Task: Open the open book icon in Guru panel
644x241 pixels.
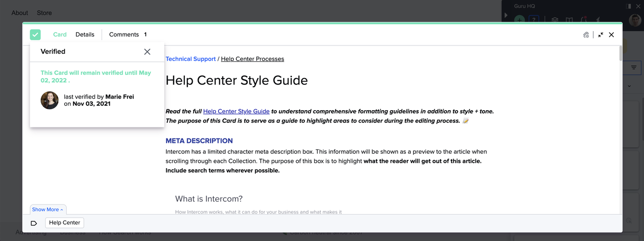Action: point(569,20)
